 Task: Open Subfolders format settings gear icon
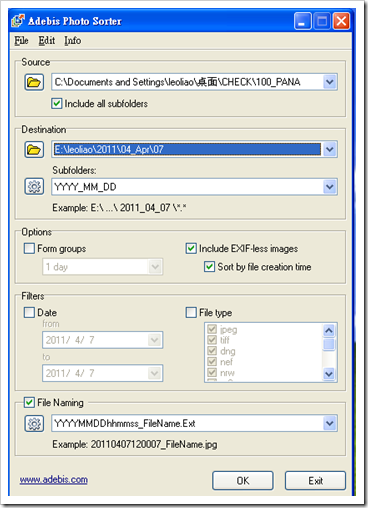point(34,186)
